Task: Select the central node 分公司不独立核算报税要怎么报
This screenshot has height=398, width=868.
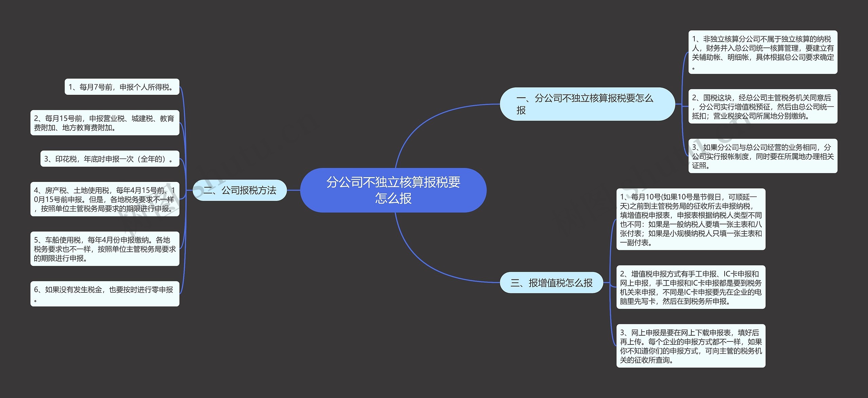Action: point(393,190)
